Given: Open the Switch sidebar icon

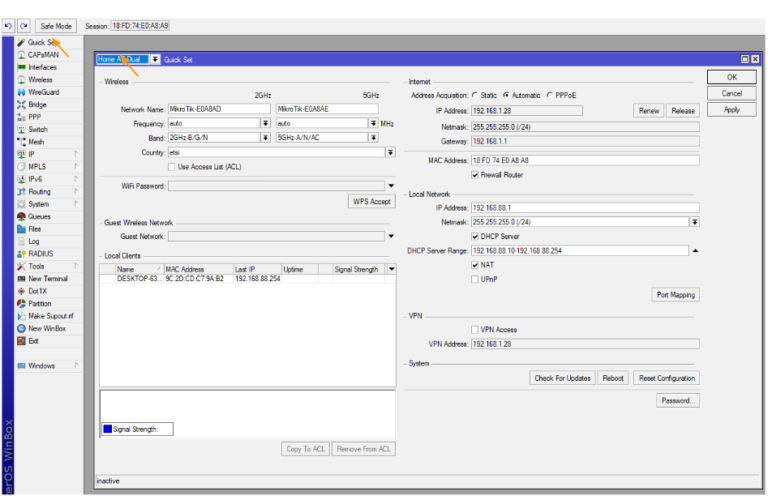Looking at the screenshot, I should tap(21, 129).
